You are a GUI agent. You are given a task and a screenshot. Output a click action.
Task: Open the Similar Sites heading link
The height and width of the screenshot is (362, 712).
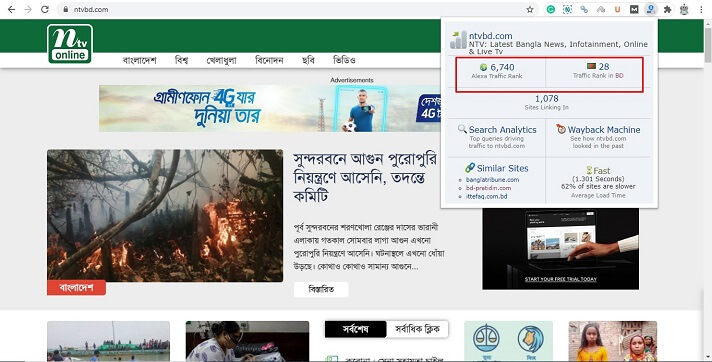[503, 168]
